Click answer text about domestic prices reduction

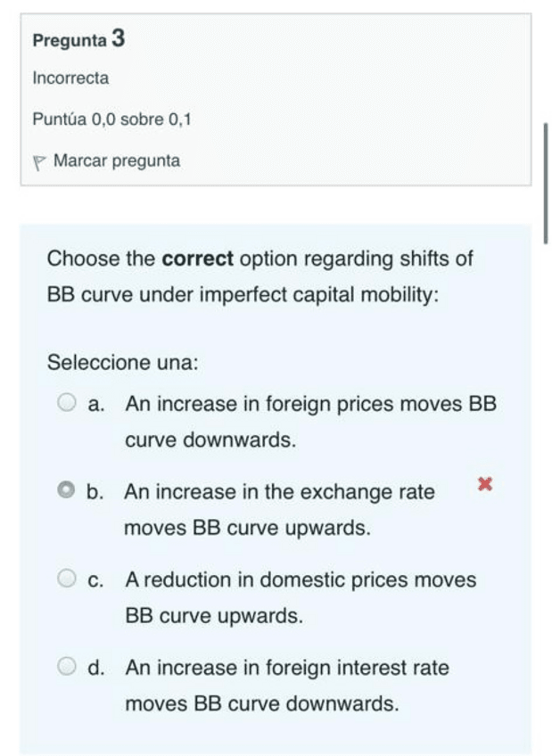[x=301, y=597]
